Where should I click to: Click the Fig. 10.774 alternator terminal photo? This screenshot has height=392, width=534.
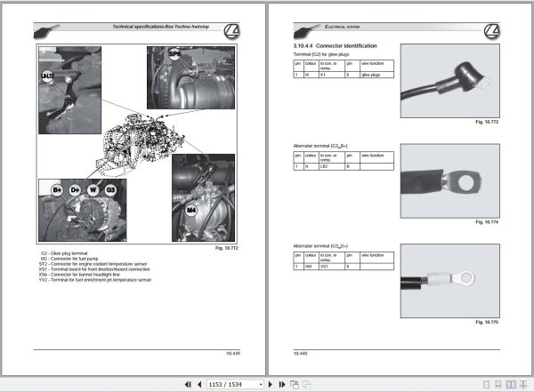click(x=449, y=180)
